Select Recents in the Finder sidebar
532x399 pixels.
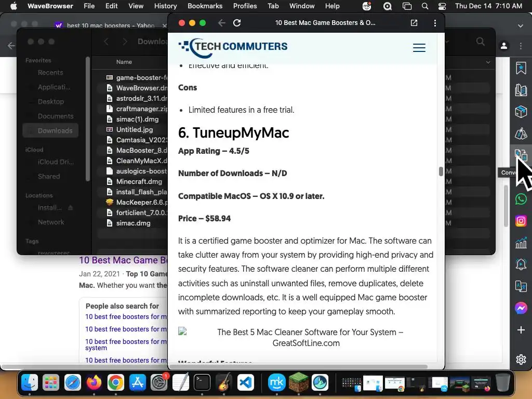tap(50, 72)
